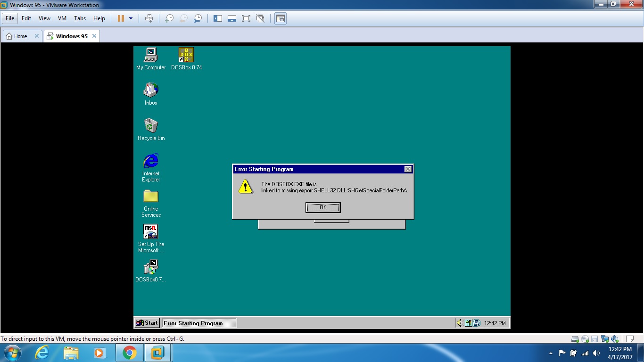644x362 pixels.
Task: Select the DOSBox 0.74 shortcut icon
Action: (x=186, y=59)
